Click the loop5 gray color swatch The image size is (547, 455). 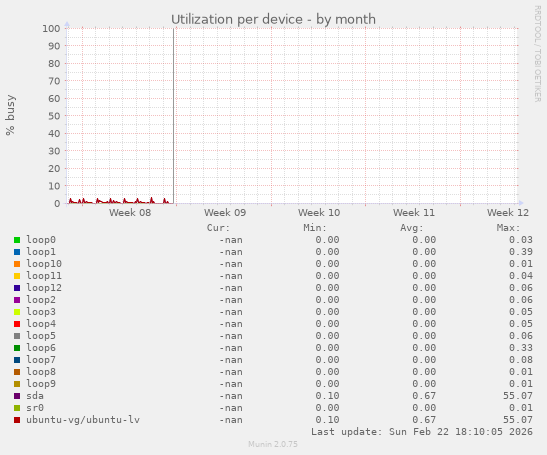17,336
